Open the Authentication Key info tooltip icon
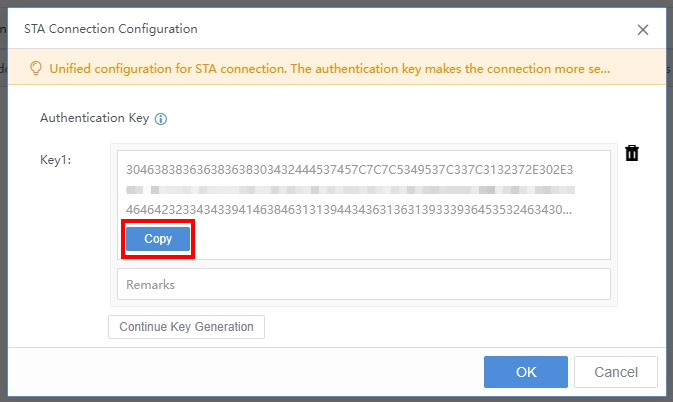Viewport: 673px width, 402px height. click(161, 119)
